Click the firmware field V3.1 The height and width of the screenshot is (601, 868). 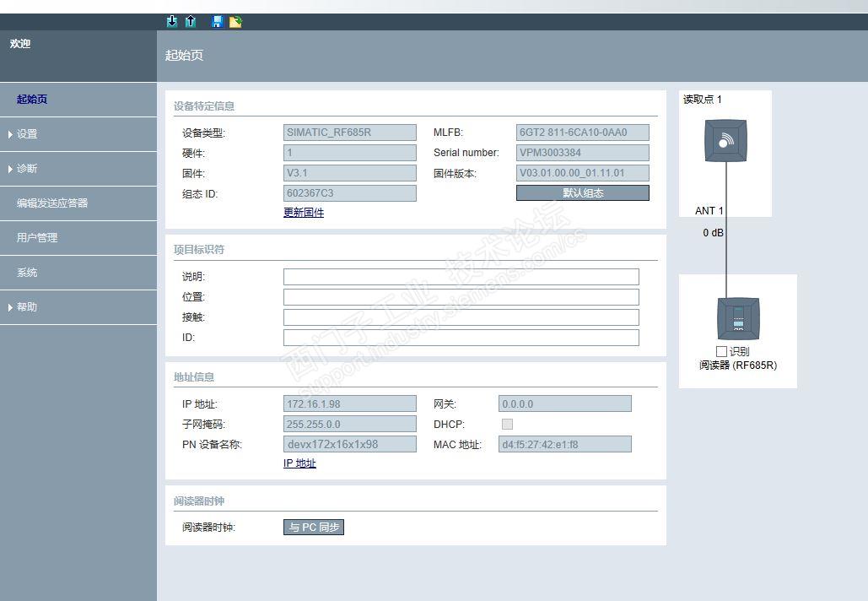350,173
